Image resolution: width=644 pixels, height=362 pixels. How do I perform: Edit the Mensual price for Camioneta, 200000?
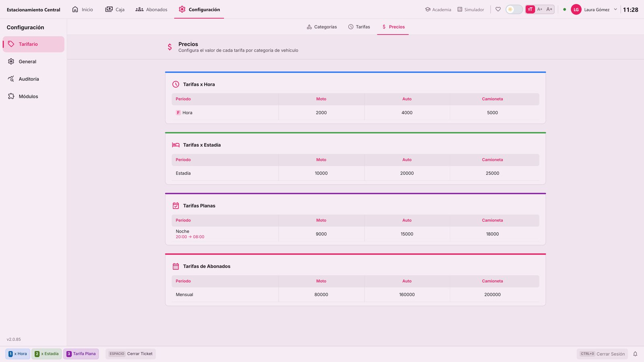tap(492, 295)
